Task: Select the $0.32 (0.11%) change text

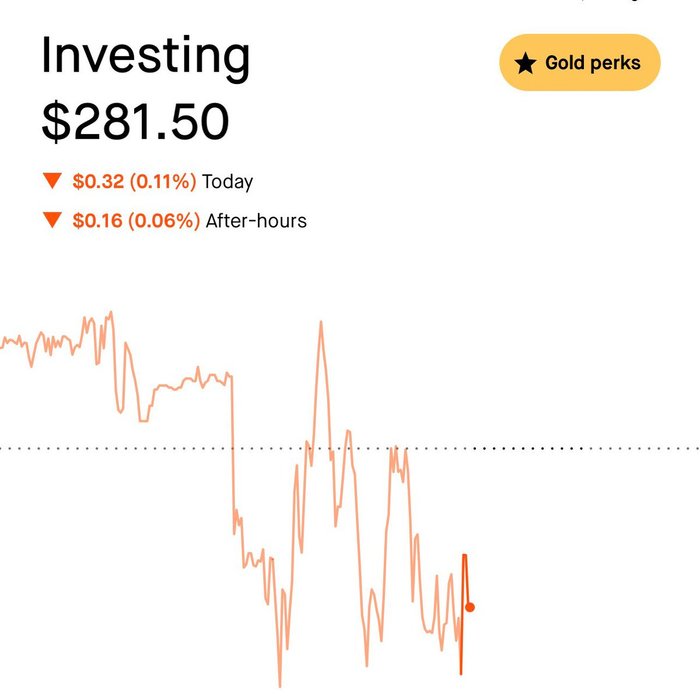Action: point(135,182)
